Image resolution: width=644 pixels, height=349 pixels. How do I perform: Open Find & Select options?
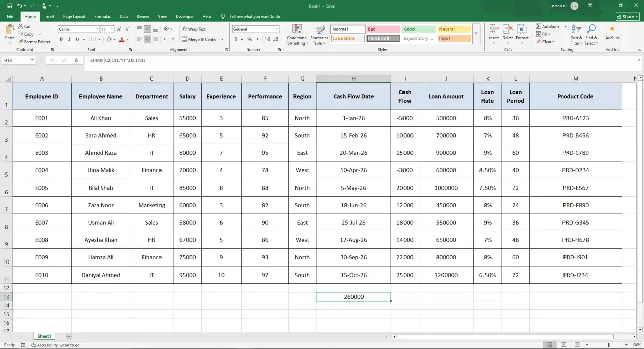click(x=591, y=34)
